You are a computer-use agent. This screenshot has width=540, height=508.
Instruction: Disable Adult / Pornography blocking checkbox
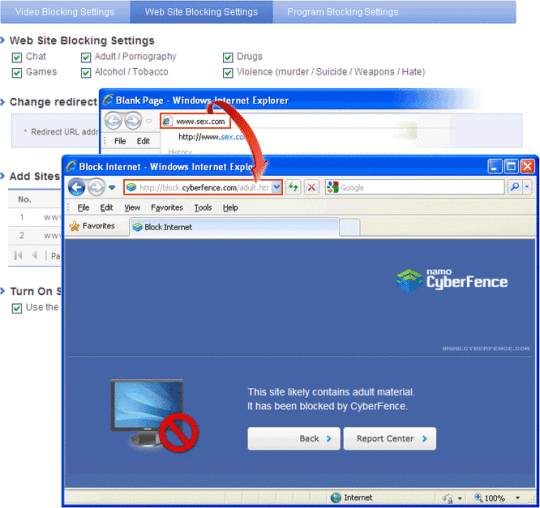tap(86, 57)
